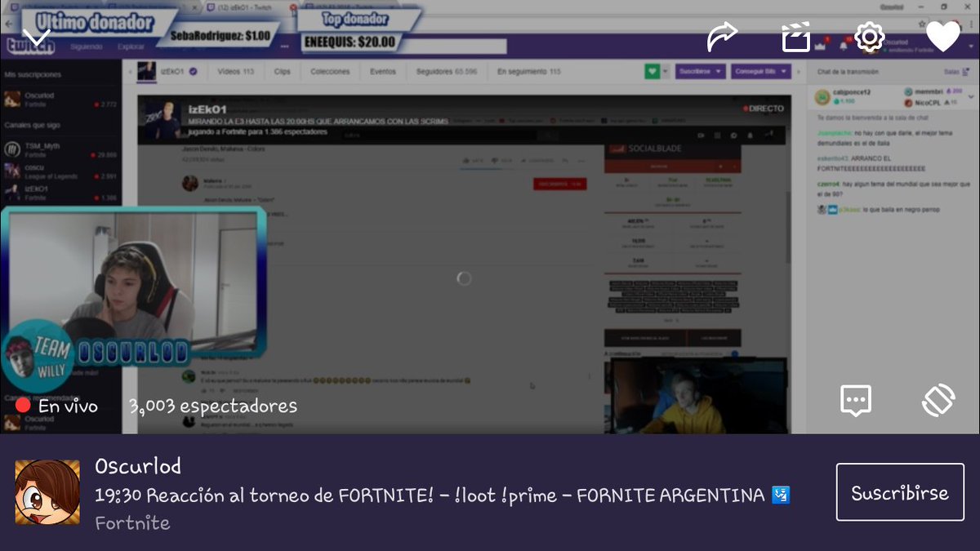The image size is (980, 551).
Task: Tap the Suscribirse button
Action: 900,492
